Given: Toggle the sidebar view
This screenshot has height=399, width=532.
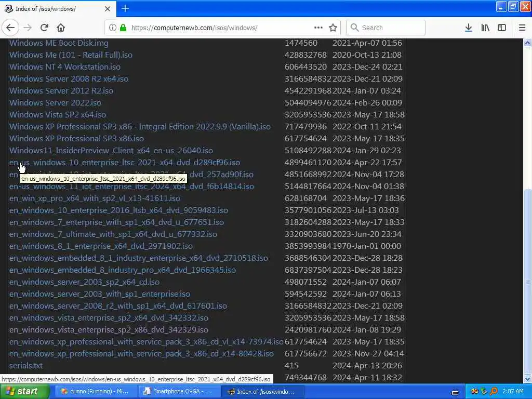Looking at the screenshot, I should (502, 28).
